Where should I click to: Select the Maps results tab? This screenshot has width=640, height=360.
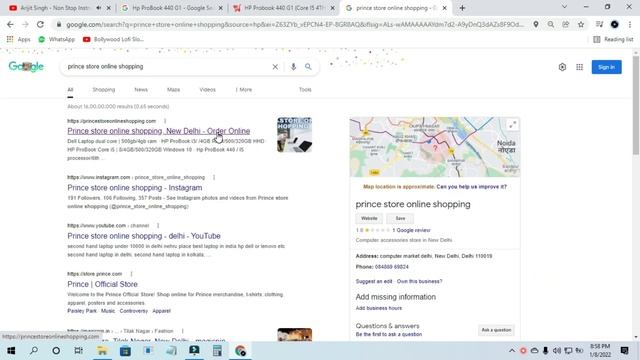tap(173, 89)
